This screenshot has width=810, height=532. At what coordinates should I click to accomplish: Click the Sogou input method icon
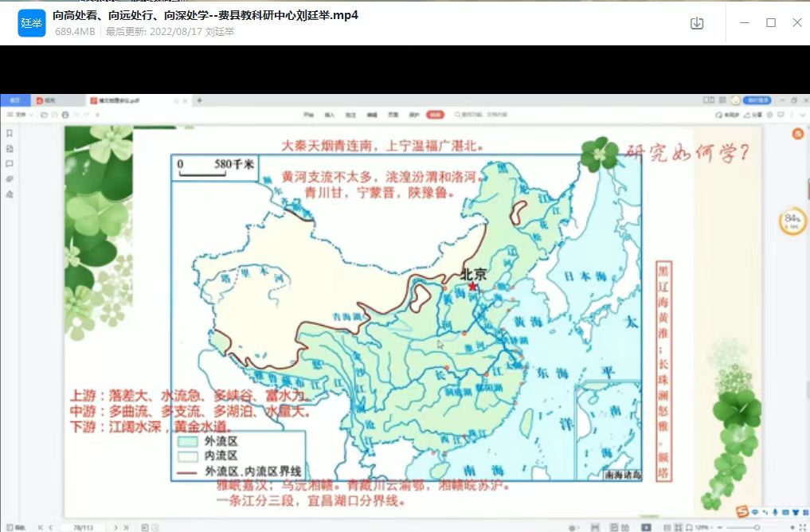coord(742,512)
